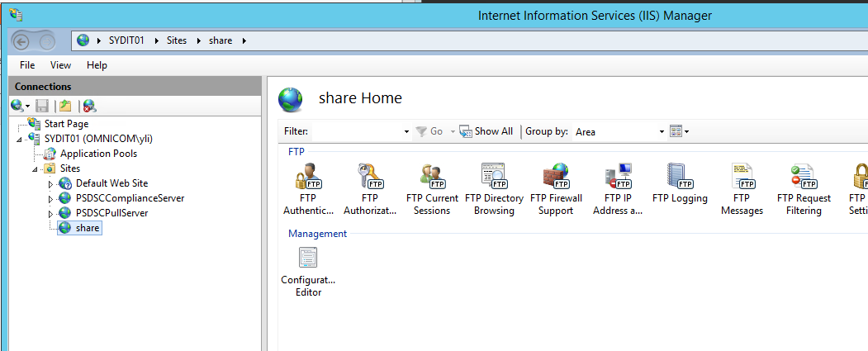Select SYDIT01 (OMNICOM\yli) server node
The height and width of the screenshot is (351, 868).
click(x=98, y=139)
